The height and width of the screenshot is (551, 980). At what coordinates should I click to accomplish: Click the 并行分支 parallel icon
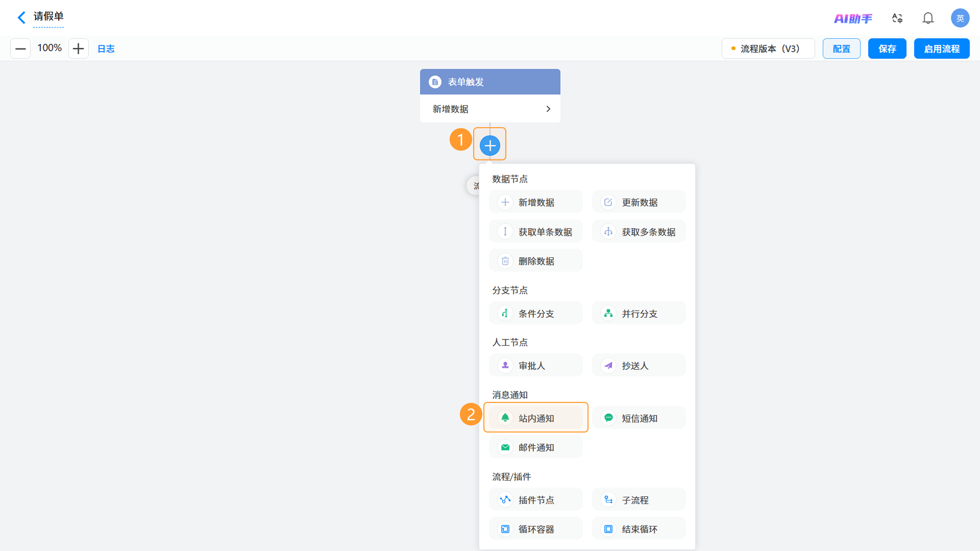coord(608,313)
